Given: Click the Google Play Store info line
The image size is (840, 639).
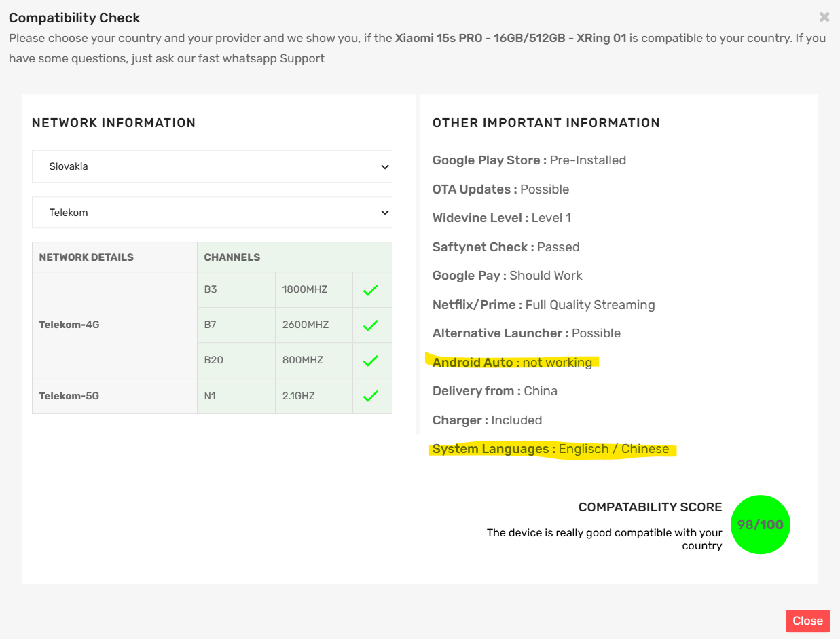Looking at the screenshot, I should point(529,160).
